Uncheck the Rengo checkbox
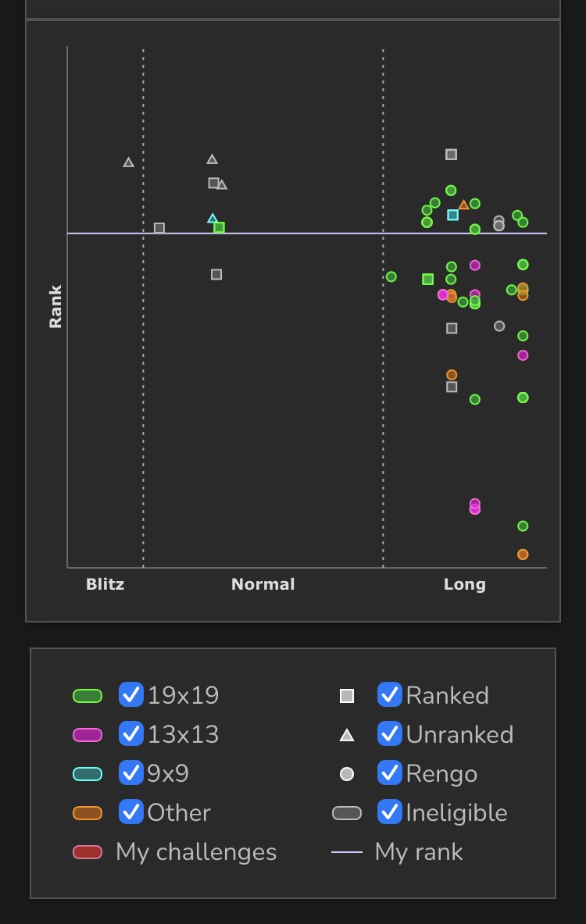The width and height of the screenshot is (586, 924). [x=390, y=773]
